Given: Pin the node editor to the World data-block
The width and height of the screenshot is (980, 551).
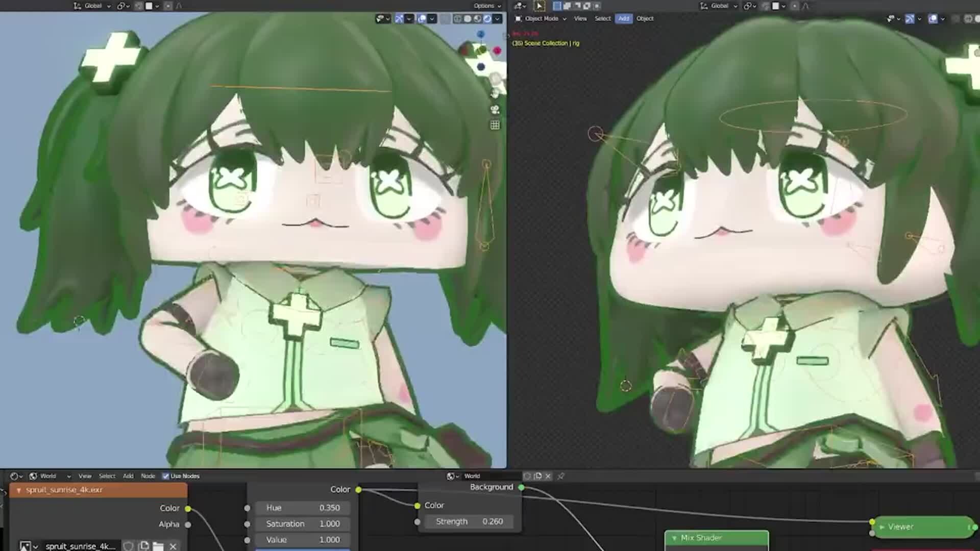Looking at the screenshot, I should point(561,475).
